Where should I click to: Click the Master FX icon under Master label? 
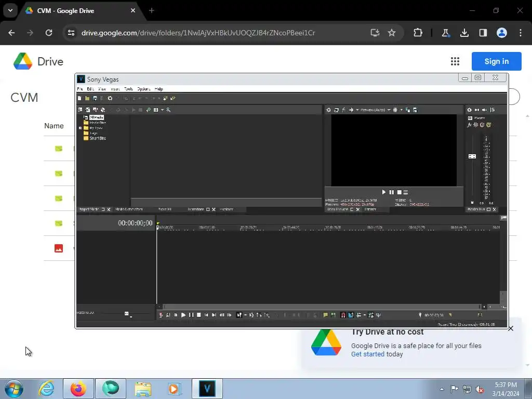click(470, 125)
